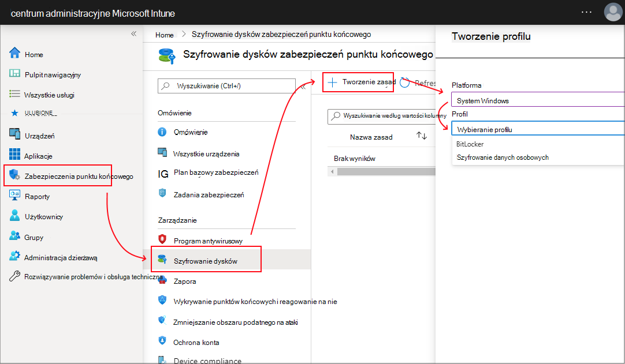Sort by the Nazwa zasad arrows
Screen dimensions: 625x364
(422, 136)
